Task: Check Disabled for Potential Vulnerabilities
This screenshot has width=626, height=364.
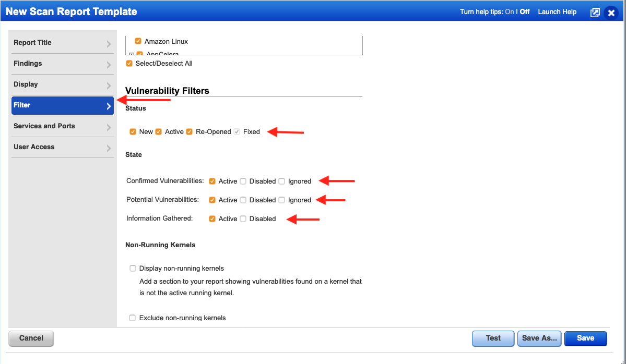Action: click(243, 200)
